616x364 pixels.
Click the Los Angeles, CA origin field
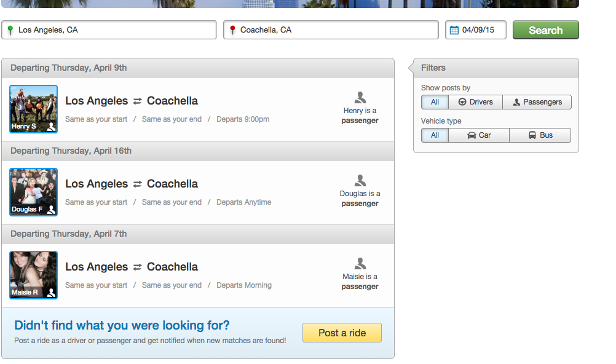pos(109,30)
